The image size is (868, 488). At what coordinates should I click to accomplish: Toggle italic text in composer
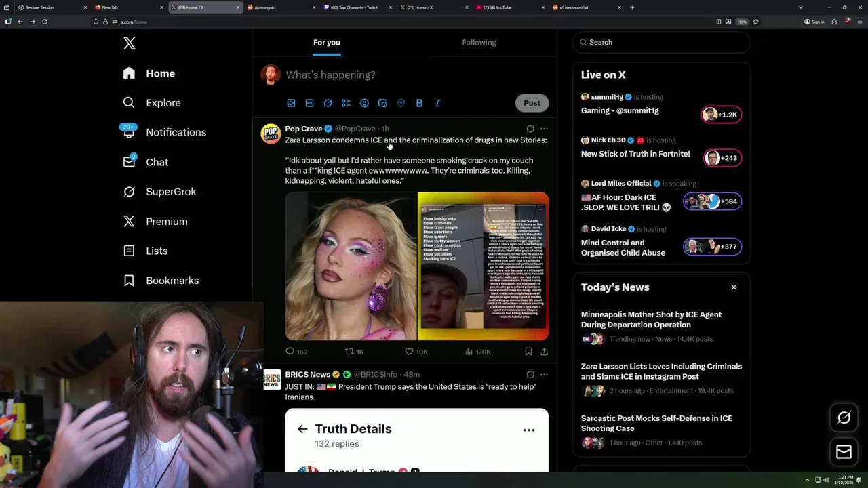tap(437, 103)
